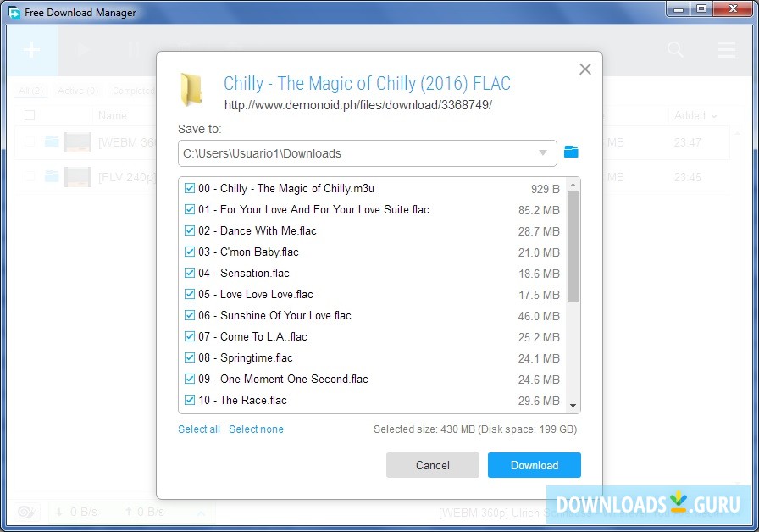This screenshot has width=759, height=532.
Task: Open the hamburger main menu
Action: pos(727,49)
